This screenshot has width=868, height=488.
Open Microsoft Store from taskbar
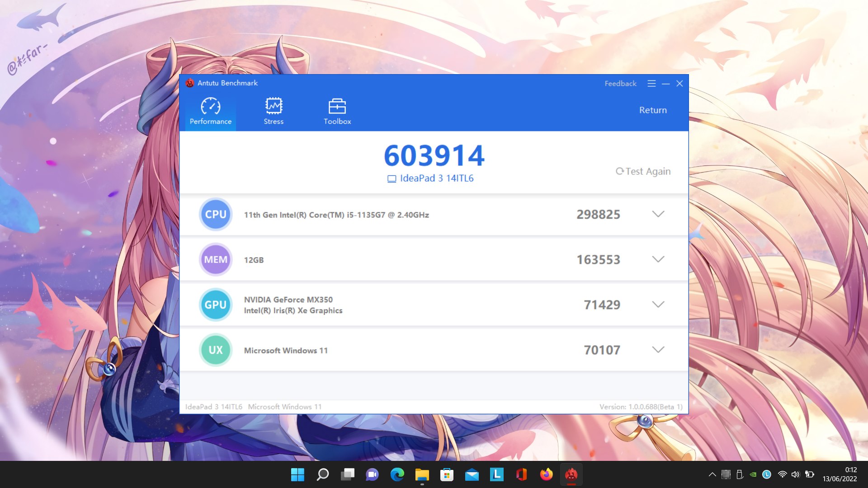click(x=447, y=474)
